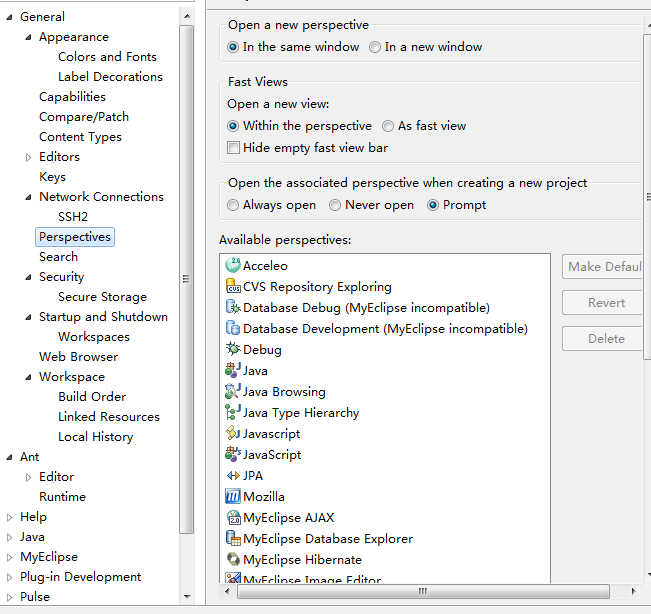The width and height of the screenshot is (651, 614).
Task: Collapse the General tree node
Action: pyautogui.click(x=10, y=17)
